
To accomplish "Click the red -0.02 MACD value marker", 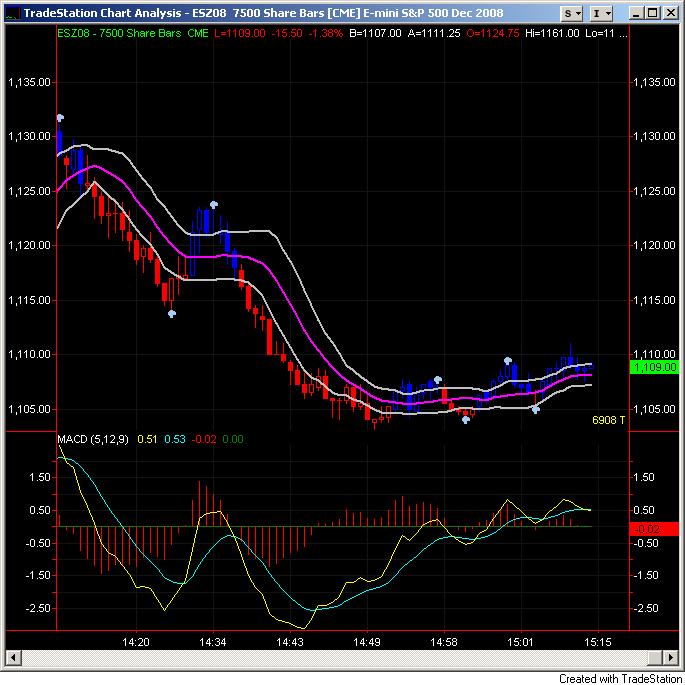I will point(654,529).
